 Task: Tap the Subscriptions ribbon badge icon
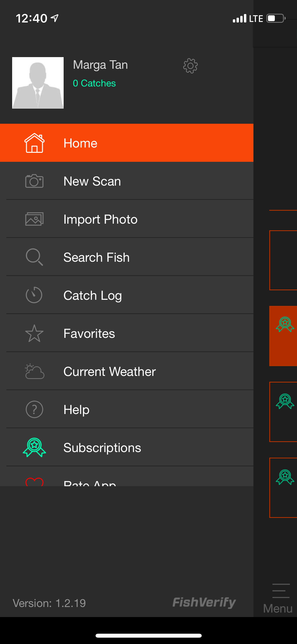coord(34,447)
